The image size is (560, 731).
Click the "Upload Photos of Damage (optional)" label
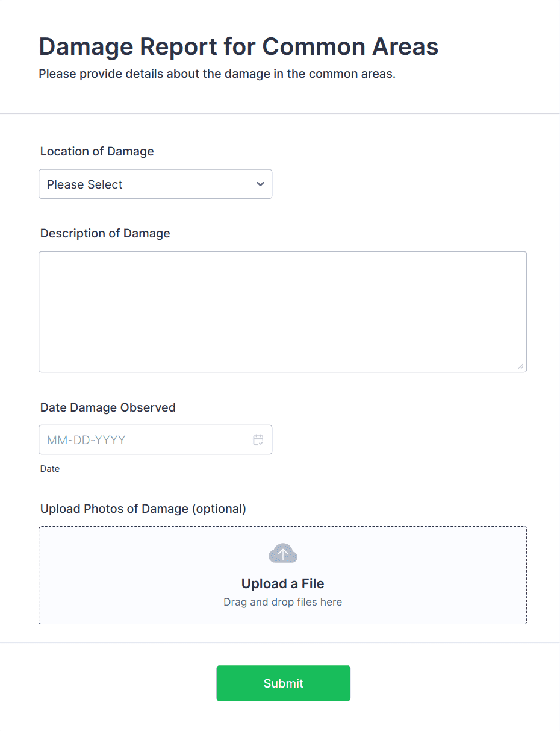(143, 509)
